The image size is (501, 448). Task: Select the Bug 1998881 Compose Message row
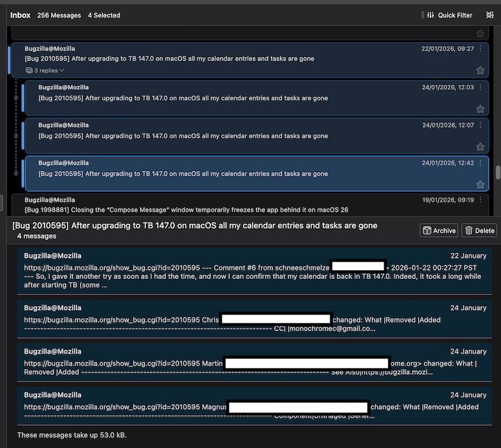click(x=250, y=205)
